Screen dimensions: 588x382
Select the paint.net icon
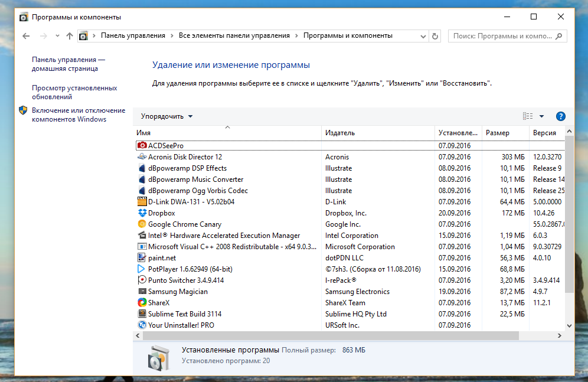[142, 258]
